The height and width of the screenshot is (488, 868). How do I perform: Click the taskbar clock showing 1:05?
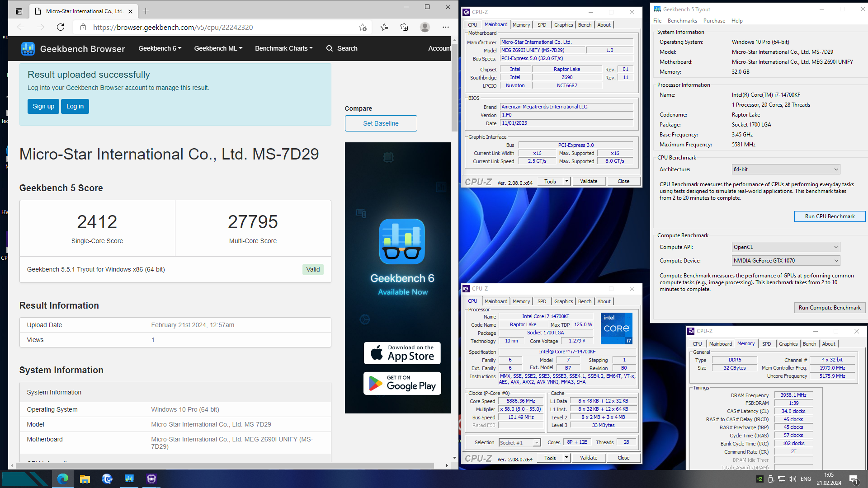829,479
